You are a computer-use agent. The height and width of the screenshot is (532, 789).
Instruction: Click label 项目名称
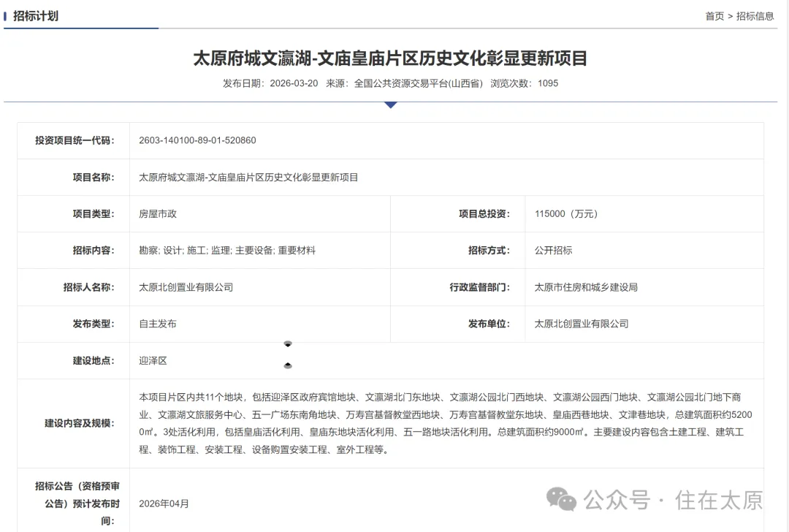94,177
